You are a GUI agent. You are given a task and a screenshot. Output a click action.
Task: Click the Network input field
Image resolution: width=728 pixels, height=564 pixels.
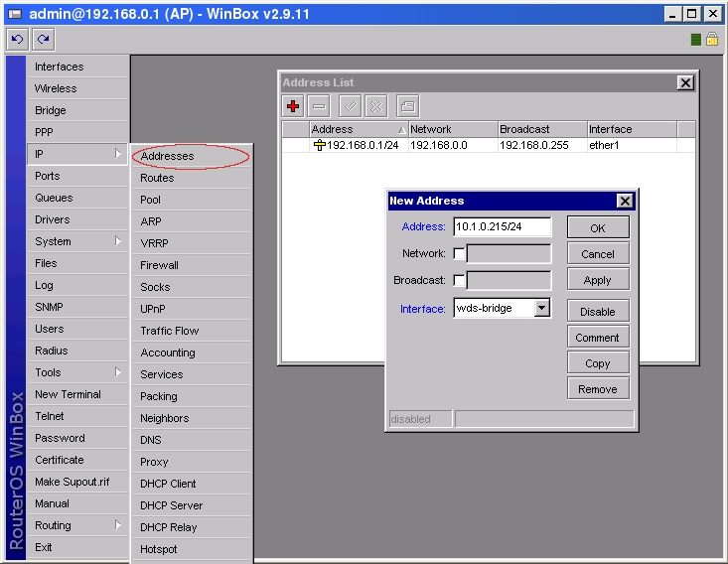509,253
